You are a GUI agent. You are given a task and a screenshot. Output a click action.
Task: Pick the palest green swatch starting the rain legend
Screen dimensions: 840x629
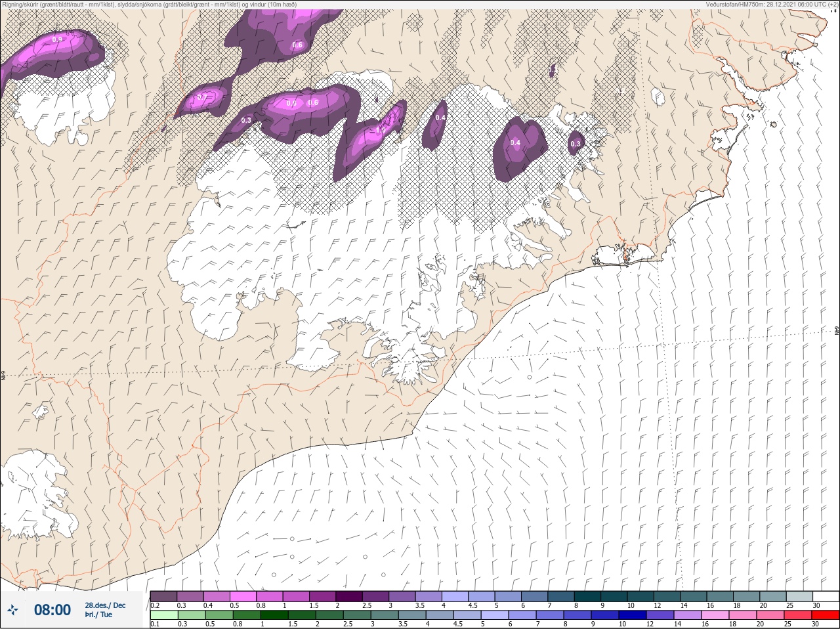pos(163,615)
